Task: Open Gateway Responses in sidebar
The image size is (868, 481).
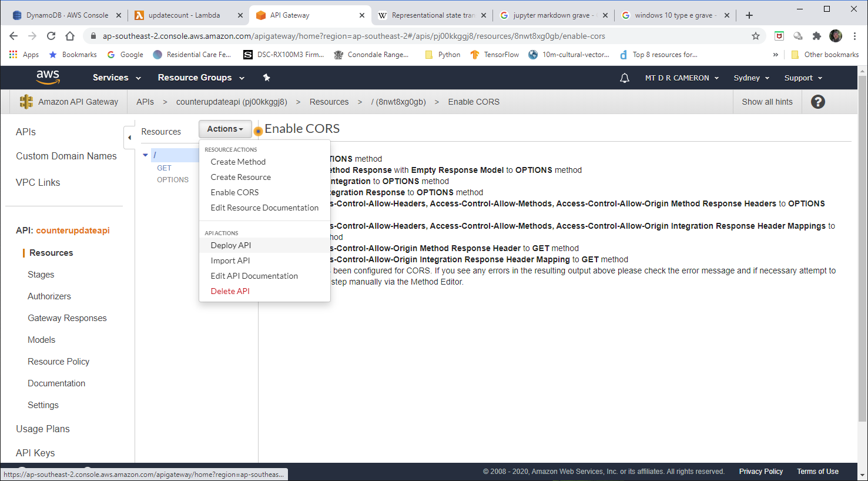Action: point(67,318)
